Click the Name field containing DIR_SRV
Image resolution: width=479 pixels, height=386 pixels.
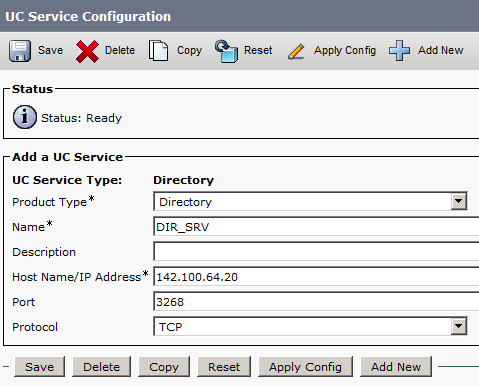(x=316, y=227)
